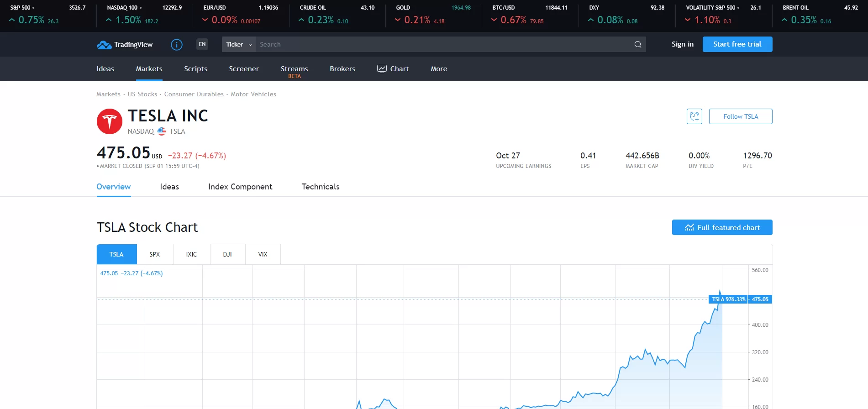Screen dimensions: 868x409
Task: Click the 442.656B market cap value
Action: tap(642, 156)
